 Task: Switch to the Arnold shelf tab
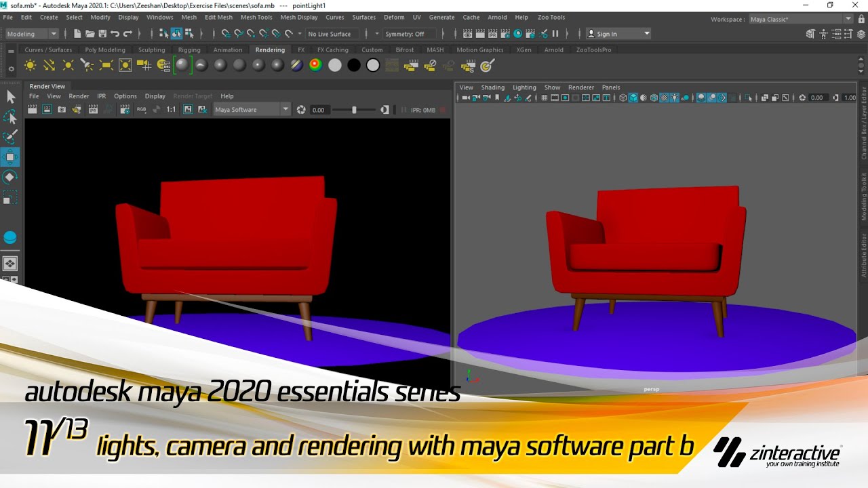click(x=553, y=49)
